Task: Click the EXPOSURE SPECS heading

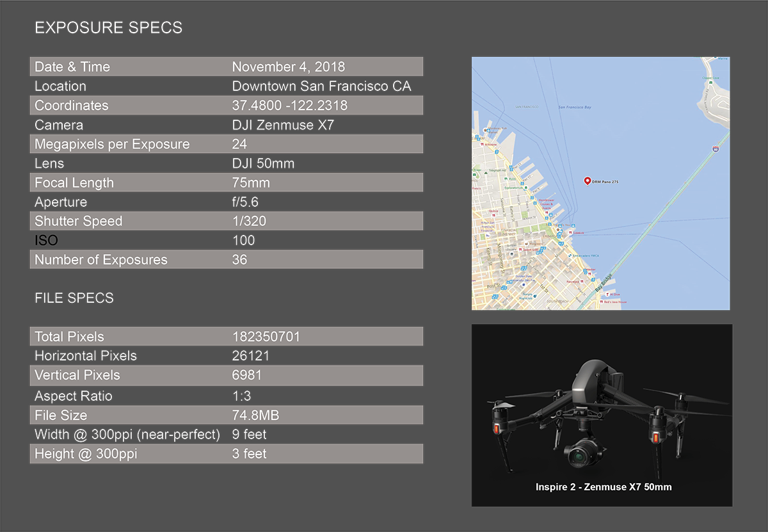Action: click(x=108, y=28)
